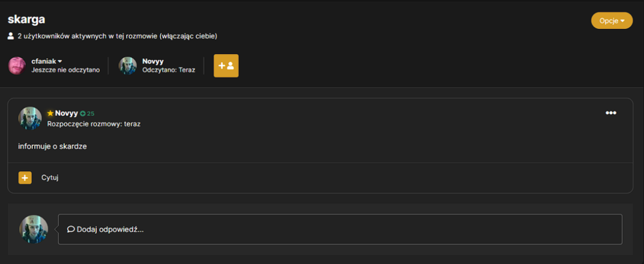Click the user icon beside 2 użytkowników

[x=11, y=36]
